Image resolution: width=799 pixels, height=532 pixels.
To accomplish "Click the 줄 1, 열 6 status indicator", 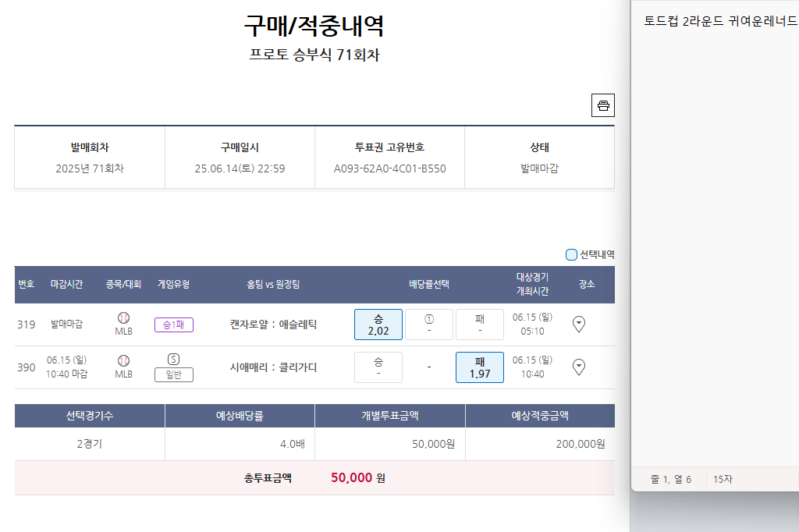I will 670,479.
